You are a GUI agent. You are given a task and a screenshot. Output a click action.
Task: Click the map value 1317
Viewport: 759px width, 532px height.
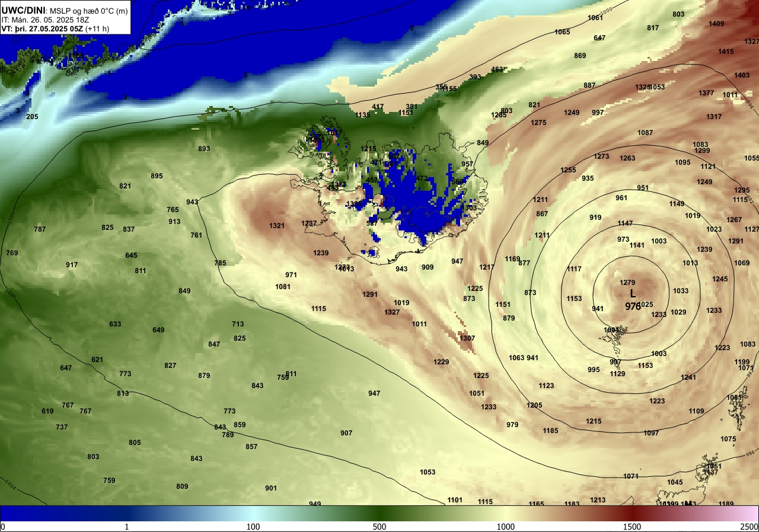point(714,117)
